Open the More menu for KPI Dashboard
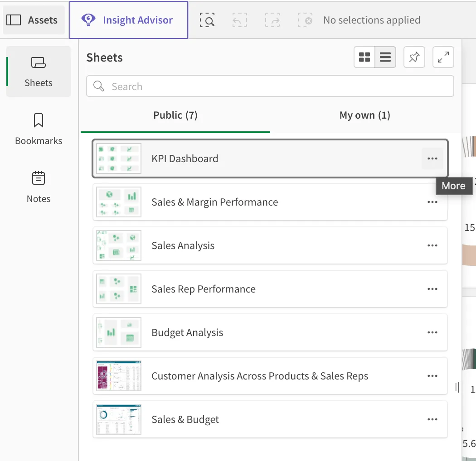This screenshot has width=476, height=461. tap(432, 158)
